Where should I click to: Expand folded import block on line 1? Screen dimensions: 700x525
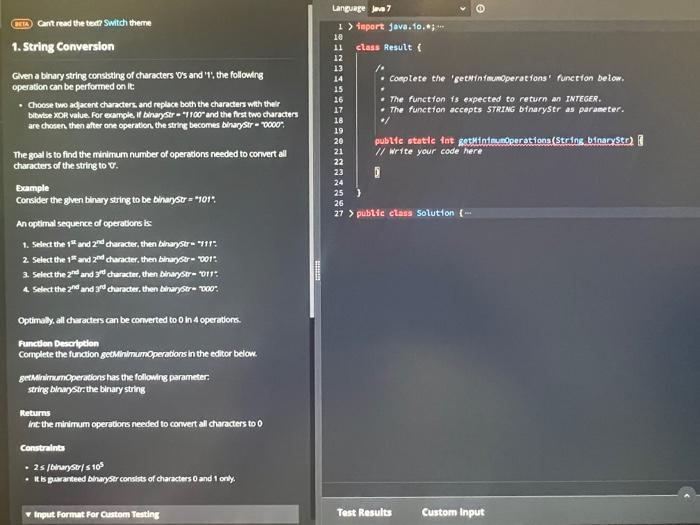pyautogui.click(x=351, y=27)
